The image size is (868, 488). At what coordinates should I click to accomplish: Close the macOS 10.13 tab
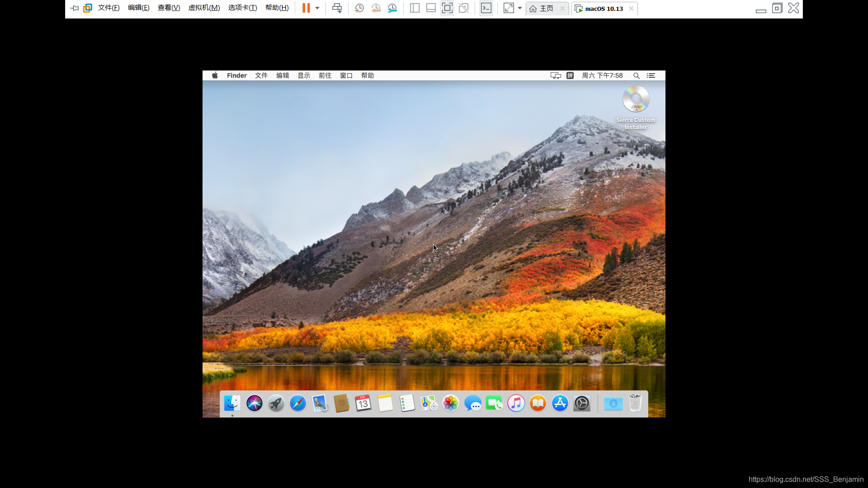(x=631, y=9)
